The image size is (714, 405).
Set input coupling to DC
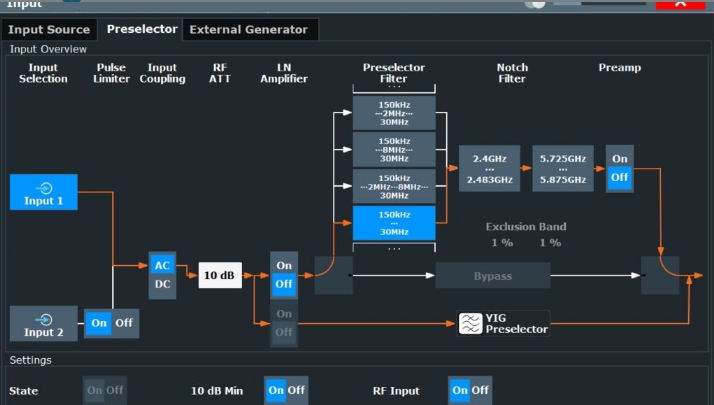(162, 285)
